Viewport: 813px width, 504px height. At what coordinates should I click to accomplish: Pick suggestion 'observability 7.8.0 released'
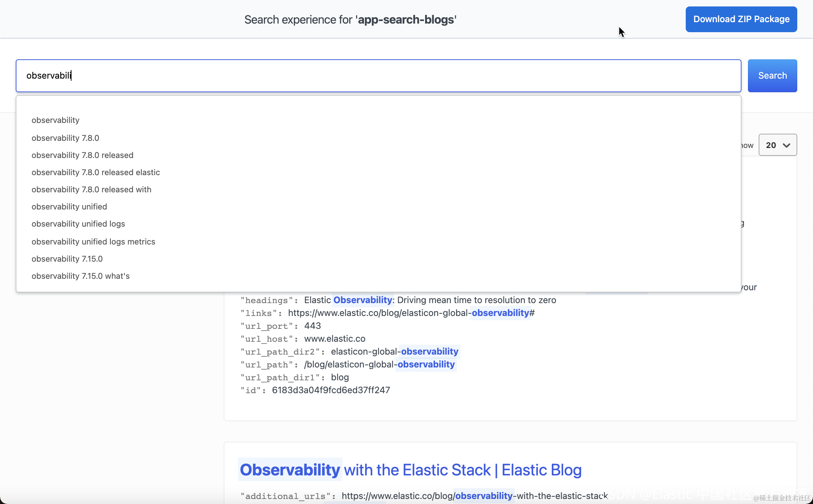(x=82, y=155)
